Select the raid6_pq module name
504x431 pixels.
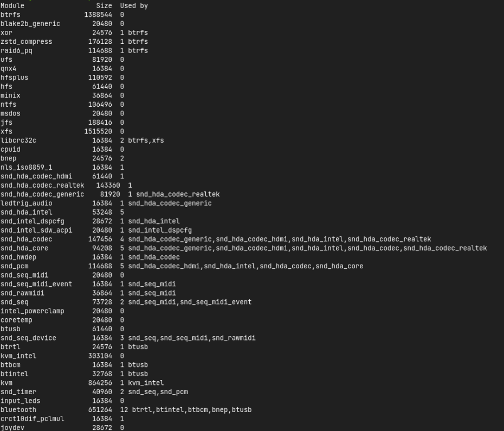point(16,51)
